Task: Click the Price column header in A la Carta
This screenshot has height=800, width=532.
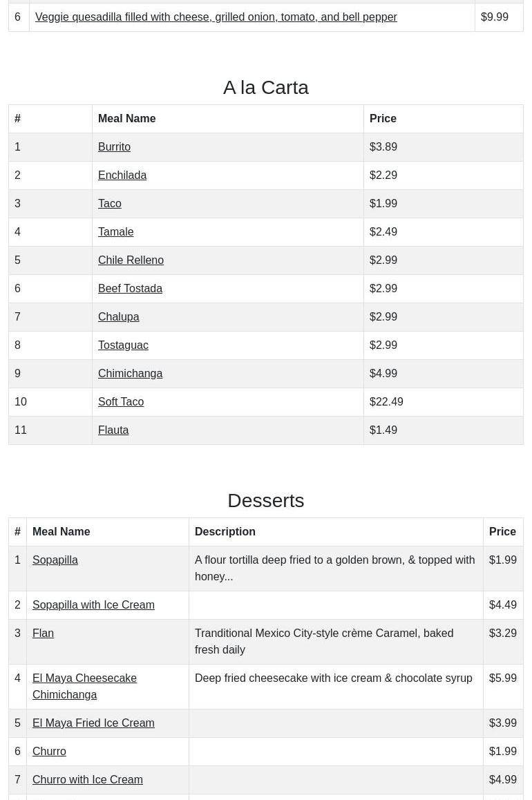Action: point(383,119)
